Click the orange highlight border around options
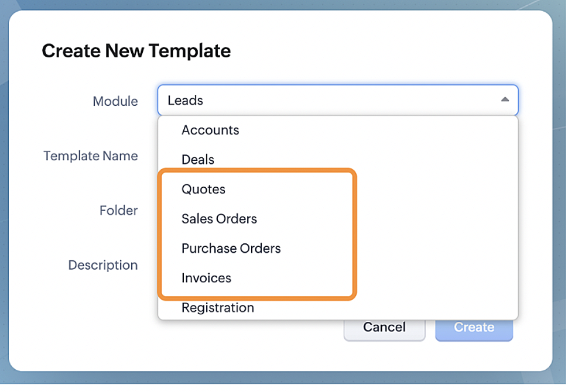The image size is (568, 392). coord(355,234)
